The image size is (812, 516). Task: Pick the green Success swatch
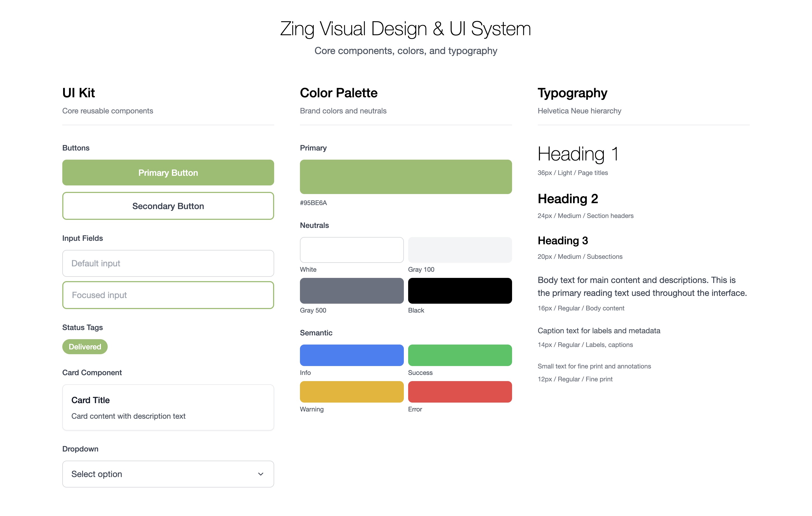(460, 355)
